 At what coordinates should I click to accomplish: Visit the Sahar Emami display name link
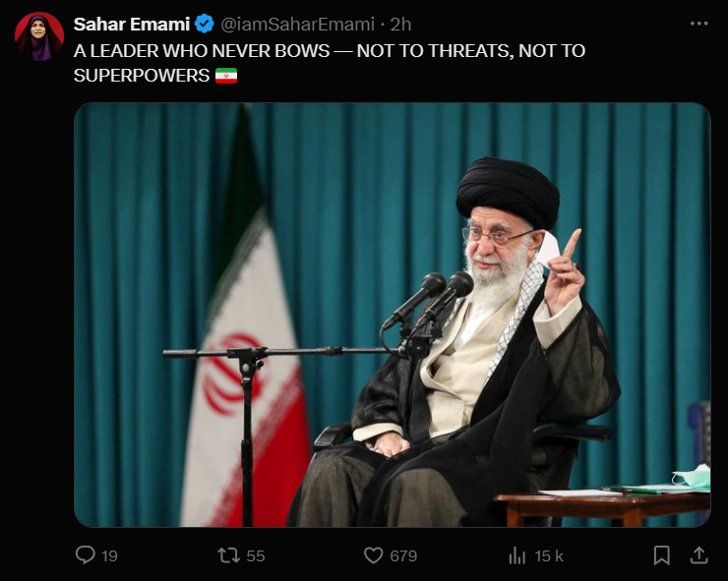coord(132,25)
